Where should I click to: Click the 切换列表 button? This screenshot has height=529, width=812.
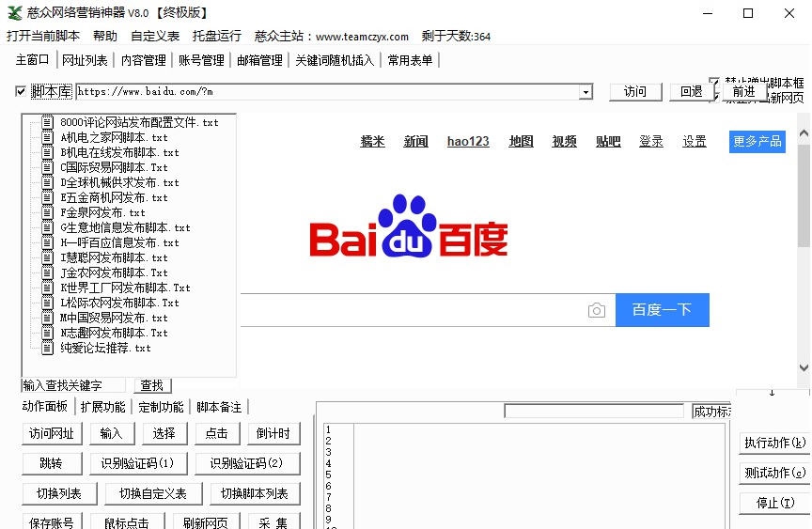(59, 494)
